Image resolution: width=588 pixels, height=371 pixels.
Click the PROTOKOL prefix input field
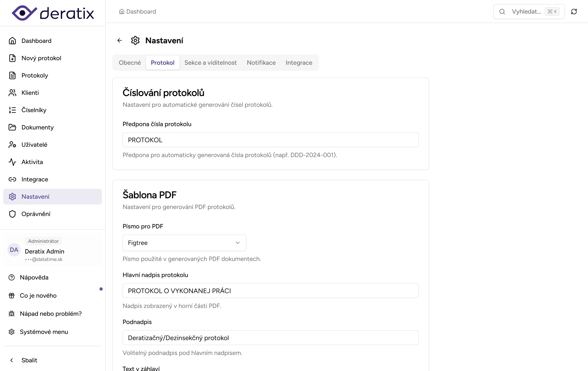pos(270,140)
